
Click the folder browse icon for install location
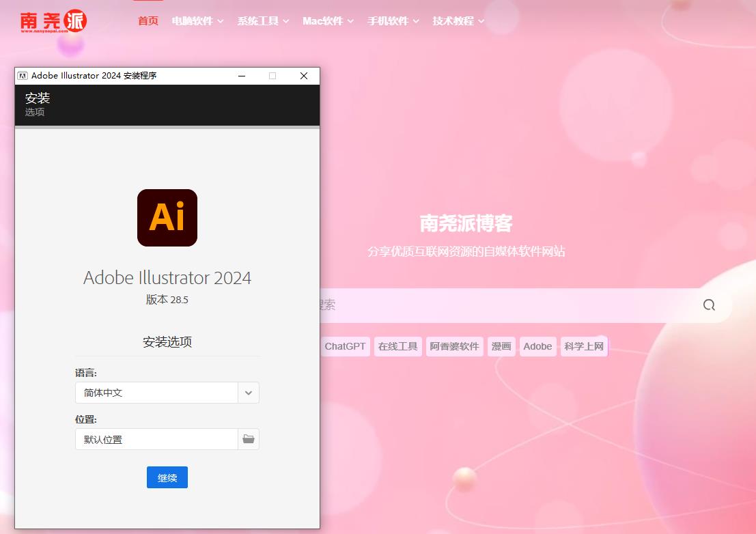(x=249, y=439)
